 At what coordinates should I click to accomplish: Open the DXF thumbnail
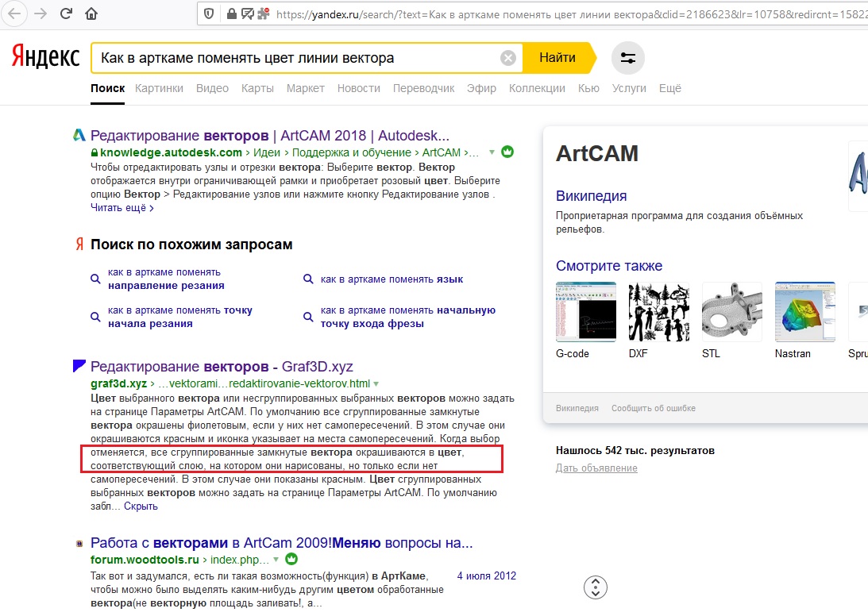point(659,312)
